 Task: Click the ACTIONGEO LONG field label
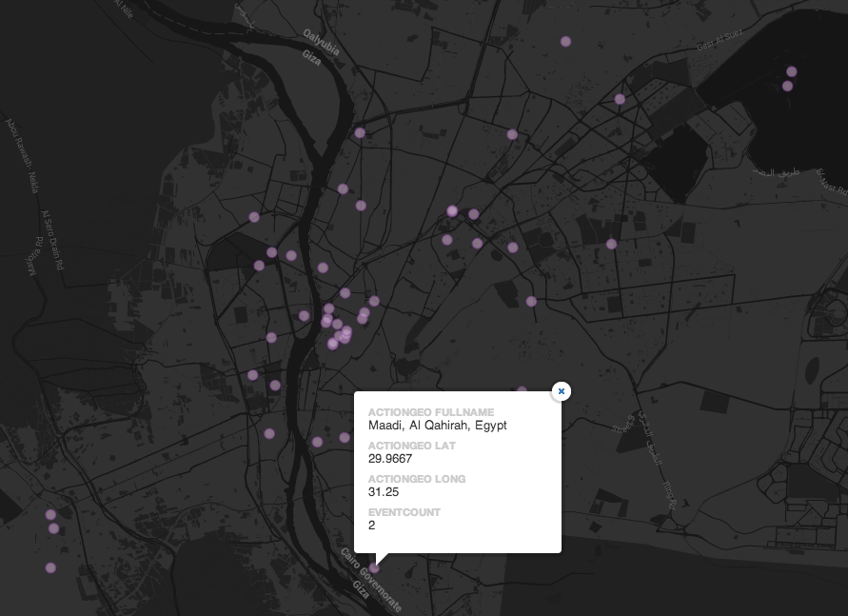(x=416, y=479)
